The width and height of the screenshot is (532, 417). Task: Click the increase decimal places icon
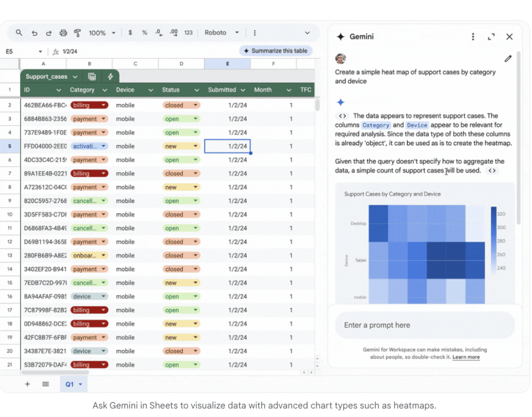174,33
